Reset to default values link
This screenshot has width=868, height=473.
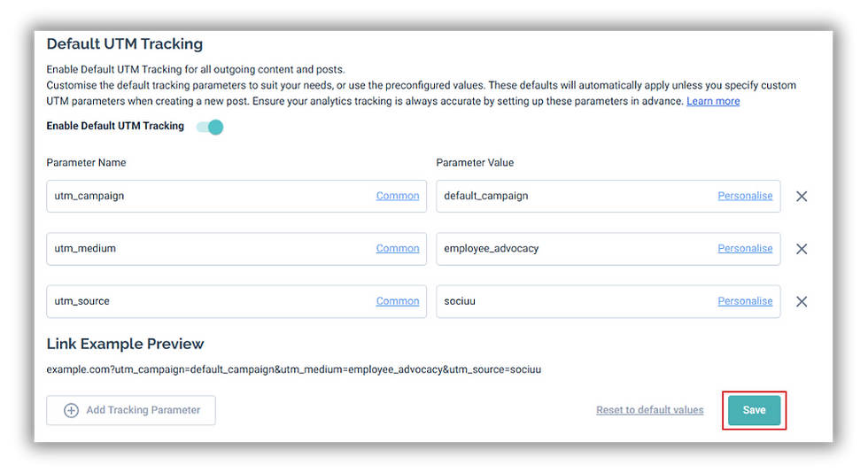[650, 410]
